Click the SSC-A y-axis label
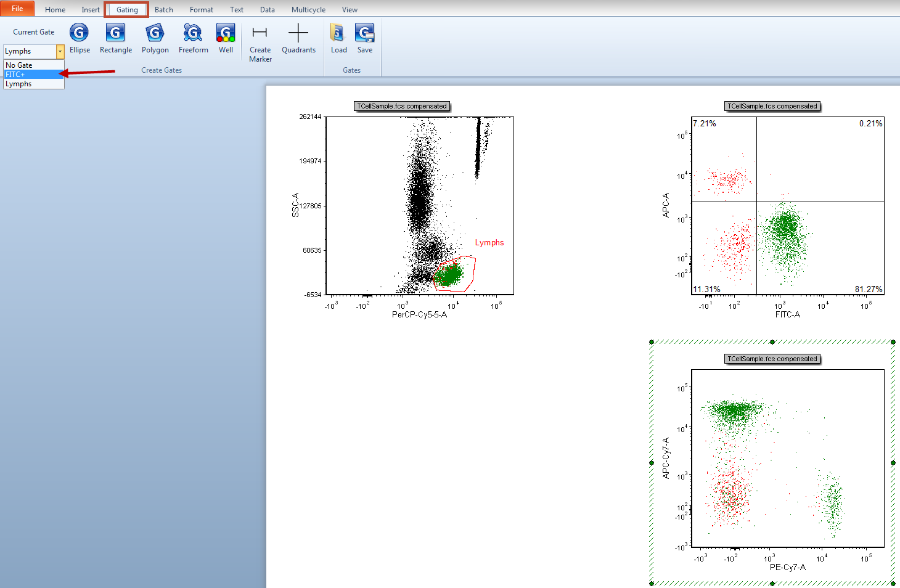The width and height of the screenshot is (900, 588). [295, 205]
